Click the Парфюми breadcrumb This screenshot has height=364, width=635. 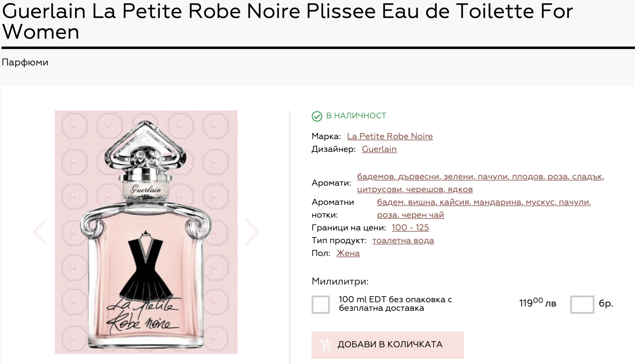[x=25, y=63]
